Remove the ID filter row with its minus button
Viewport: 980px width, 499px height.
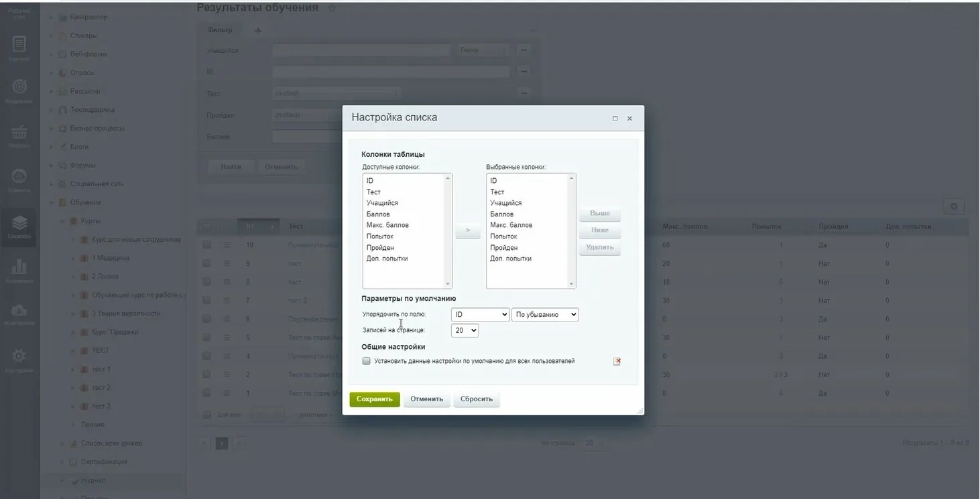[524, 72]
